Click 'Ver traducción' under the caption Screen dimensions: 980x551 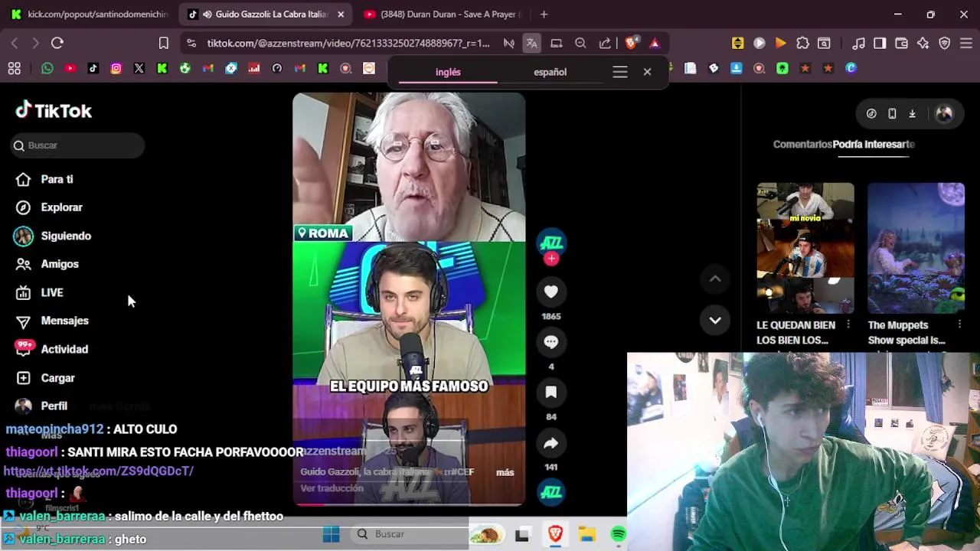tap(332, 488)
